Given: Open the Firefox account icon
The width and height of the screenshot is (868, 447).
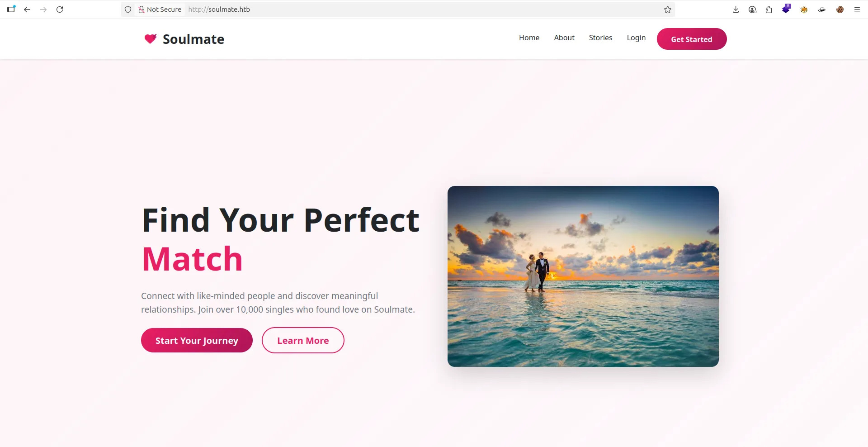Looking at the screenshot, I should [x=752, y=10].
